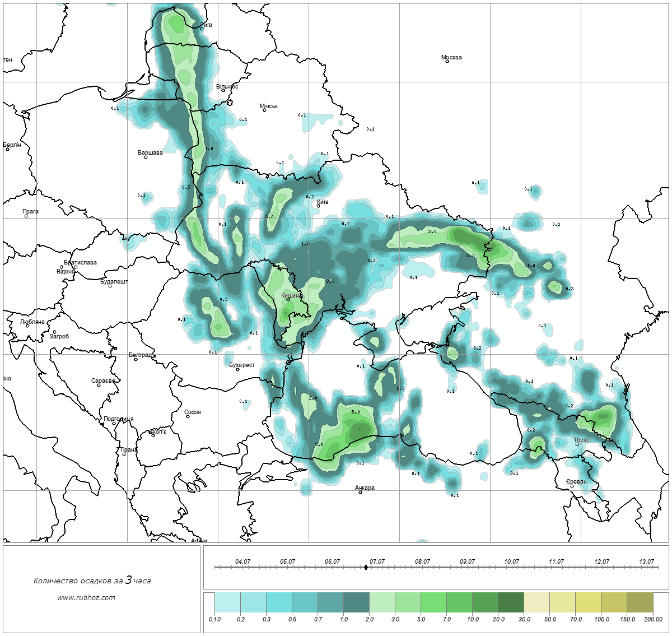Select the Анкара city marker
Viewport: 672px width, 636px height.
(x=360, y=492)
